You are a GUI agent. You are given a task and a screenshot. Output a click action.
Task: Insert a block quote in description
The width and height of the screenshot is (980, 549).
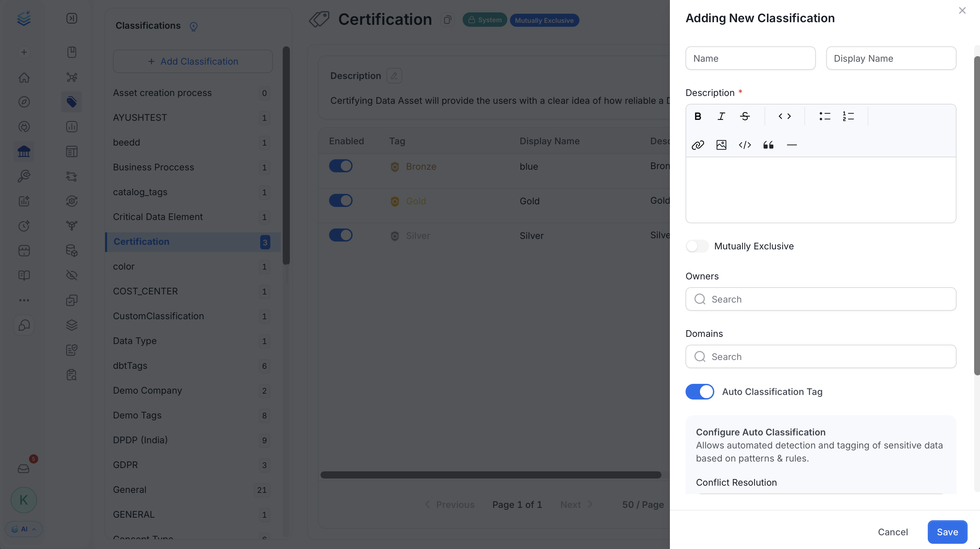click(x=768, y=145)
